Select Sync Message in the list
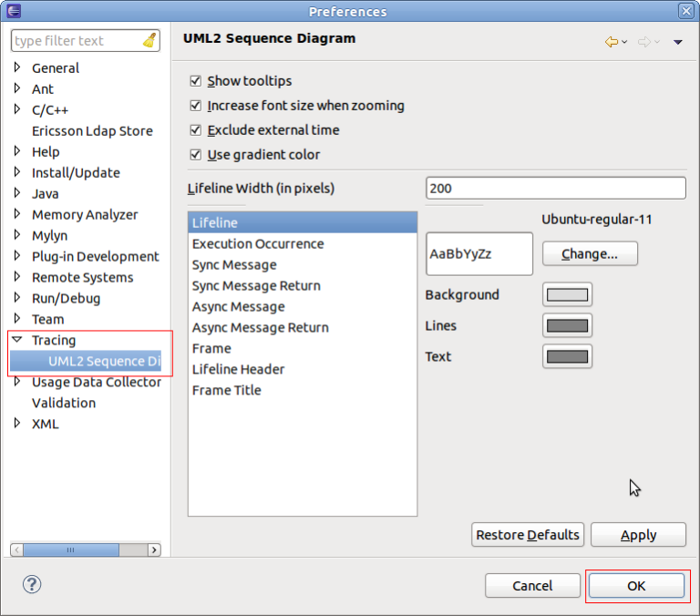The height and width of the screenshot is (616, 700). (x=234, y=265)
